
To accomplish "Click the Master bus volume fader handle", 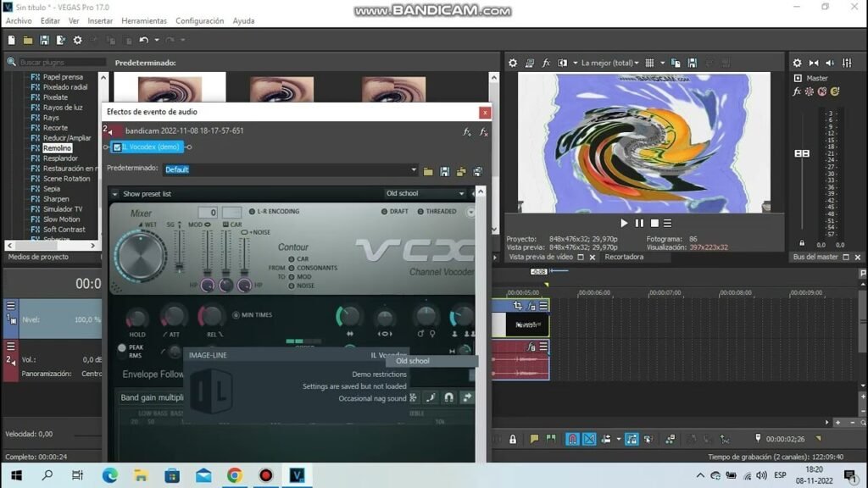I will coord(802,153).
